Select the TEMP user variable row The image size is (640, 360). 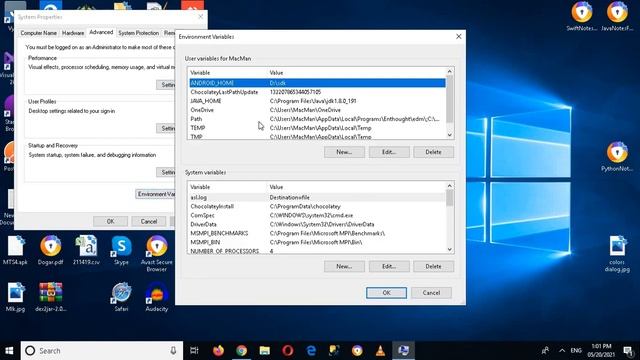point(317,128)
